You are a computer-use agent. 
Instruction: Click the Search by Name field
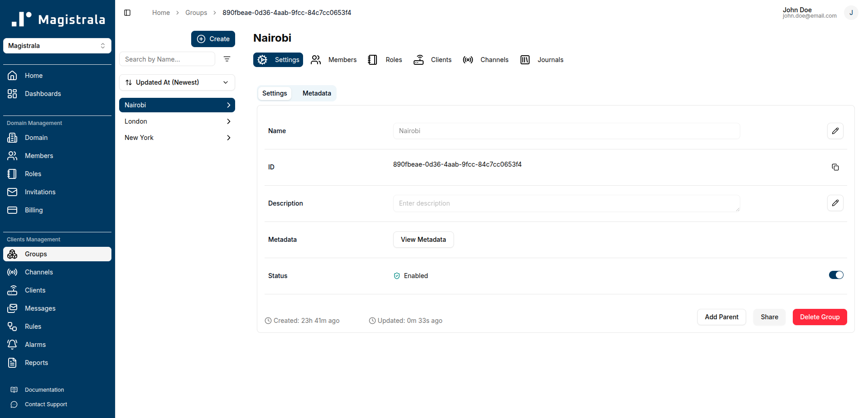tap(167, 59)
